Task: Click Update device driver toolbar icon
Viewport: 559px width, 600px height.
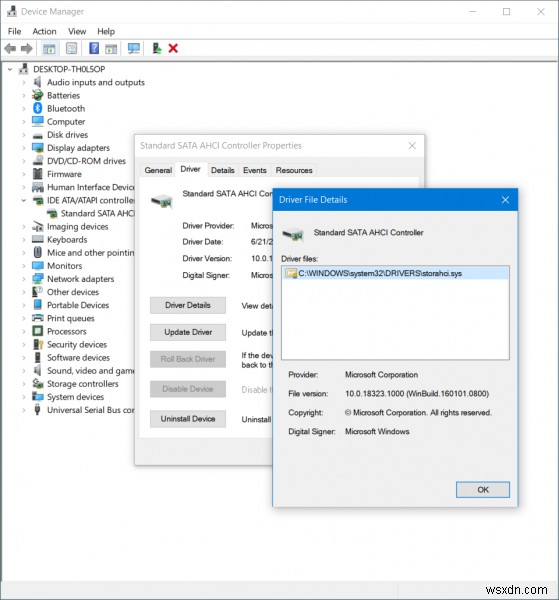Action: click(x=157, y=49)
